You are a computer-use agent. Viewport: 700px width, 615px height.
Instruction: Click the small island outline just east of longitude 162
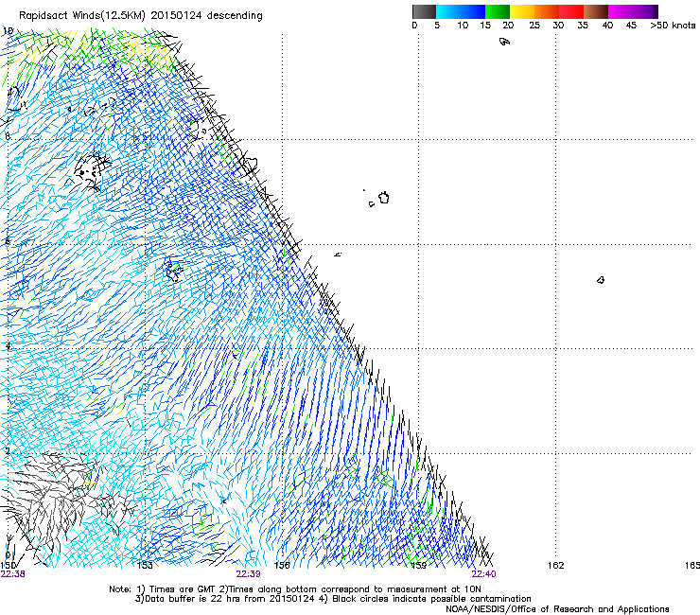(x=601, y=280)
